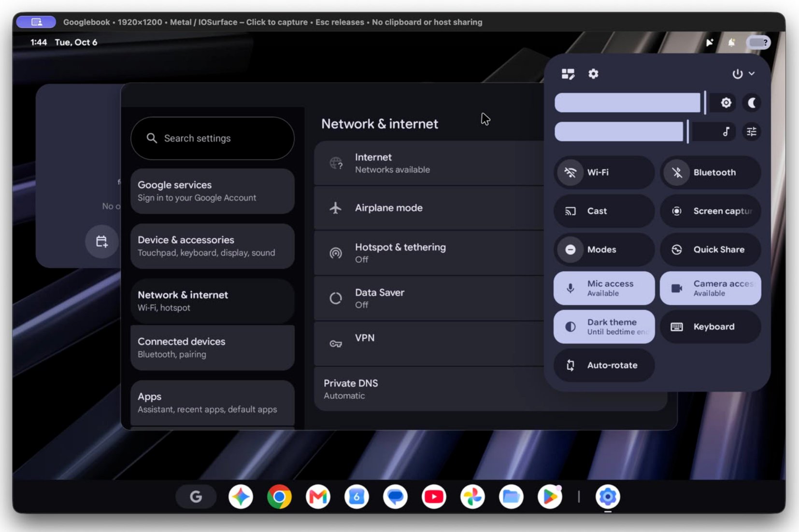Open Quick Settings edit tiles icon
The width and height of the screenshot is (799, 532).
coord(568,74)
